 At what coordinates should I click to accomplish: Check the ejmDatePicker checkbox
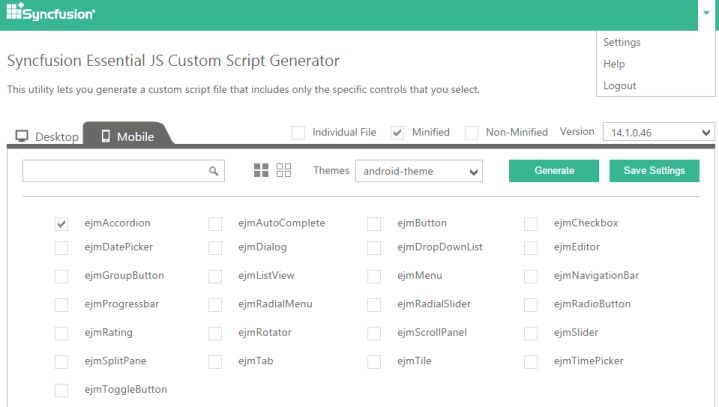(61, 248)
